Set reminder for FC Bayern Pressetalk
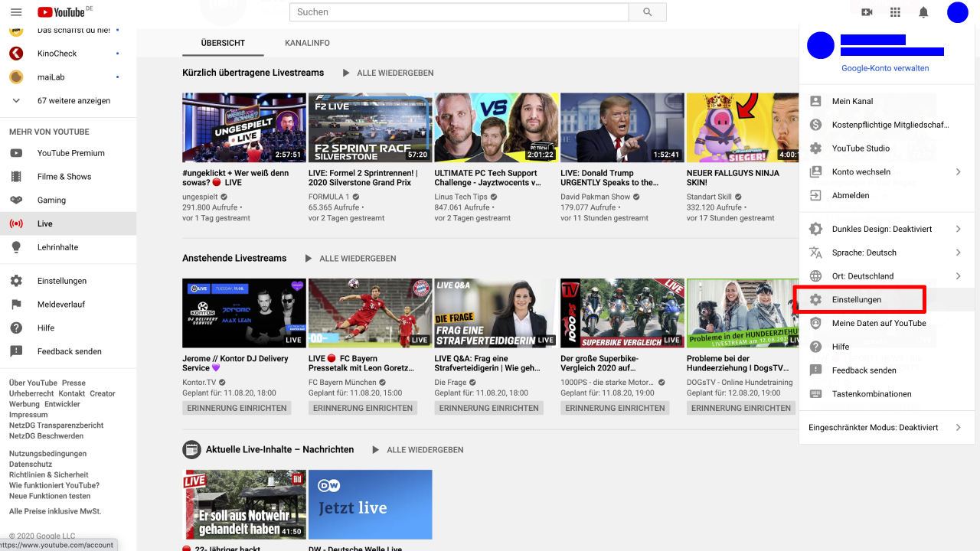This screenshot has width=980, height=551. [x=363, y=408]
